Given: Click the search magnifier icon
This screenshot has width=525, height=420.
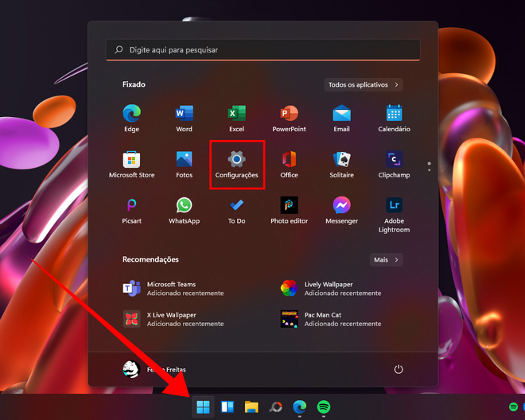Looking at the screenshot, I should point(119,50).
